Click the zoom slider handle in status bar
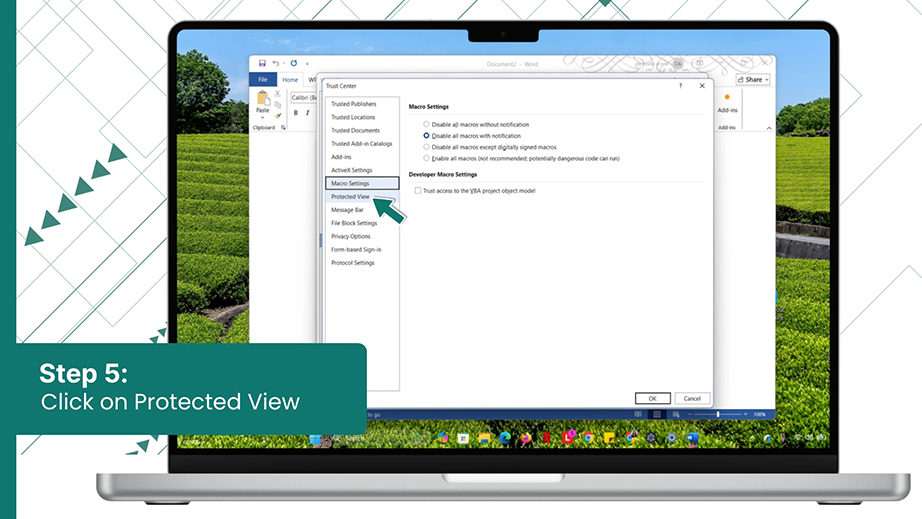 click(x=718, y=414)
